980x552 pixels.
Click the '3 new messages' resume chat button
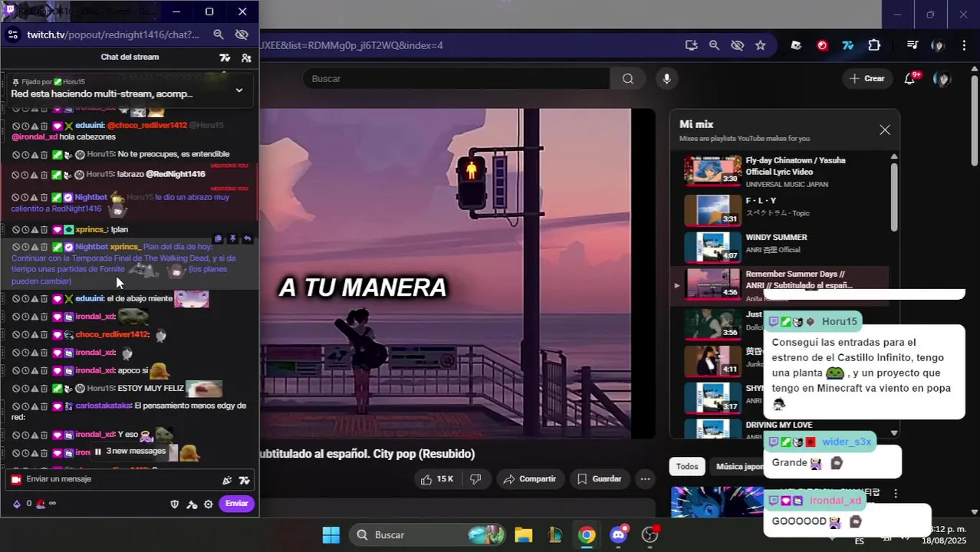click(130, 452)
